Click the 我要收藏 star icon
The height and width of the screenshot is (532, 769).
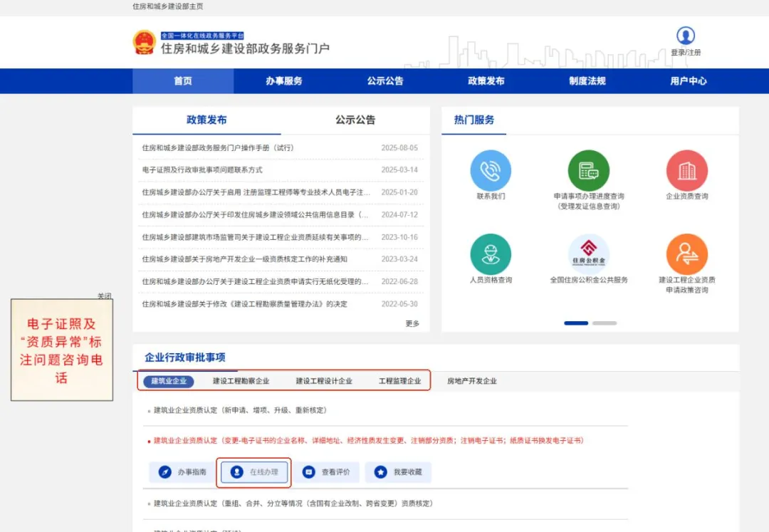[380, 471]
